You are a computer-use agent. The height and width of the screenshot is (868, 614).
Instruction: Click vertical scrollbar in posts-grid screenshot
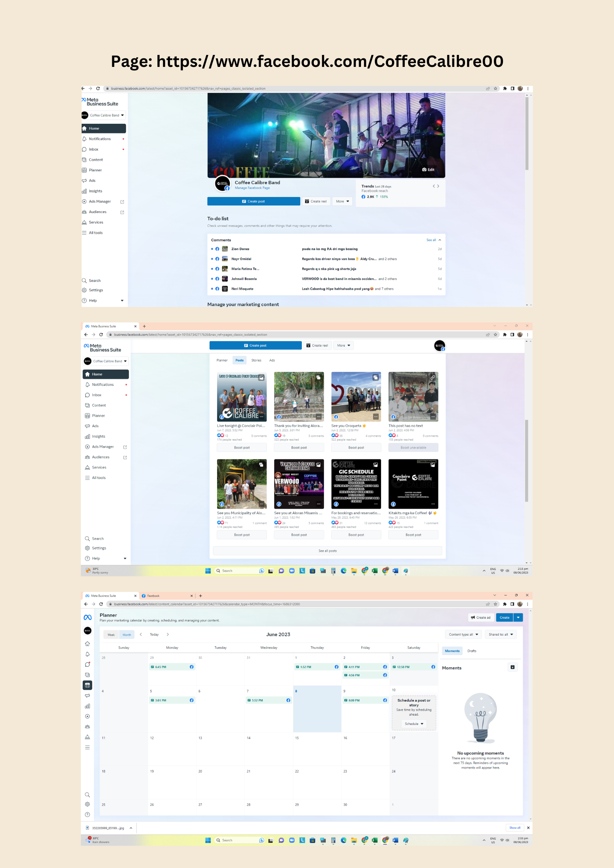click(527, 460)
